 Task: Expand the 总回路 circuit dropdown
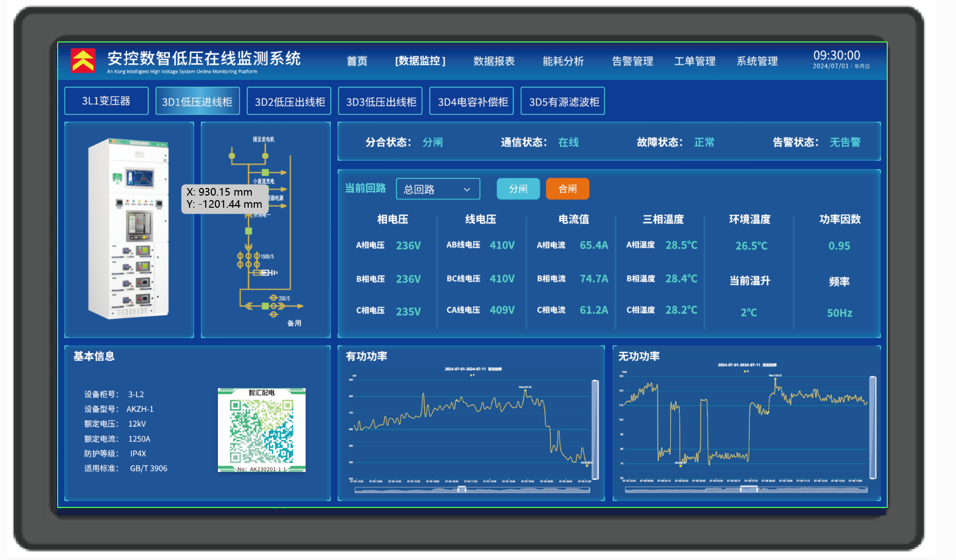click(437, 189)
